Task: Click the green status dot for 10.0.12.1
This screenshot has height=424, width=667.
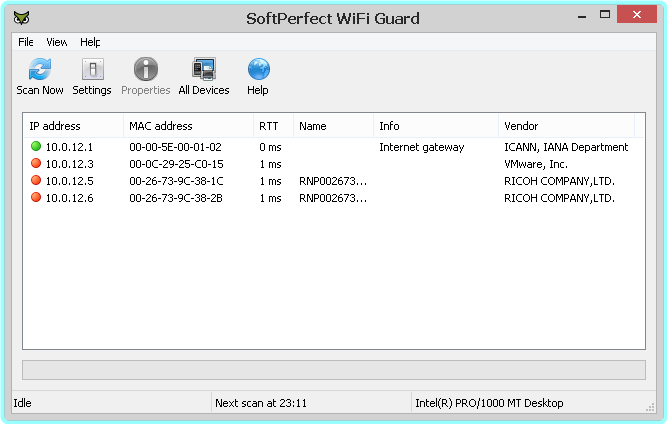Action: [x=36, y=147]
